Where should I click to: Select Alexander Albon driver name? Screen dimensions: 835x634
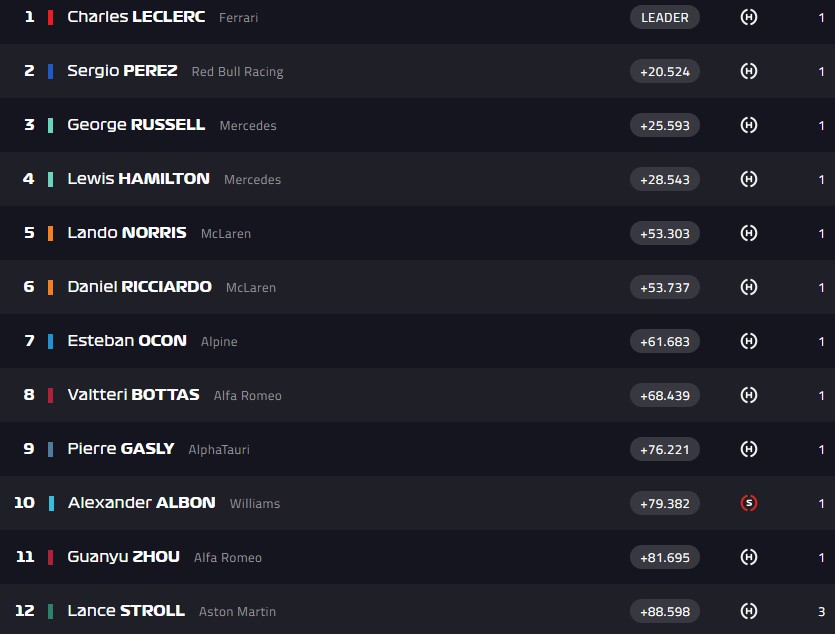141,503
